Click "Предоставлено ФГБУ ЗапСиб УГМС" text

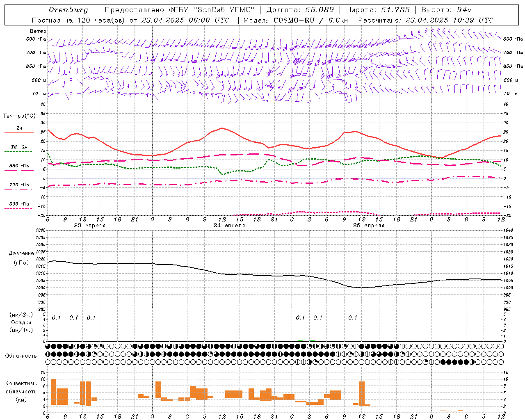click(180, 10)
